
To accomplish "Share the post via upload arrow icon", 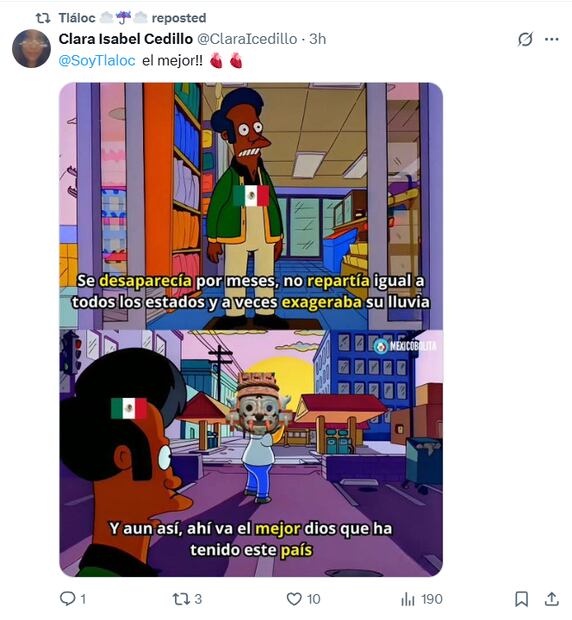I will pos(551,599).
